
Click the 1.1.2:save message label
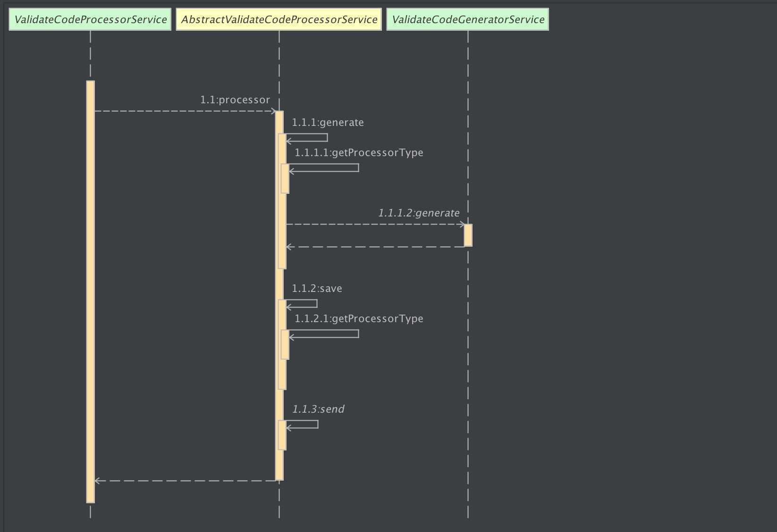coord(317,289)
